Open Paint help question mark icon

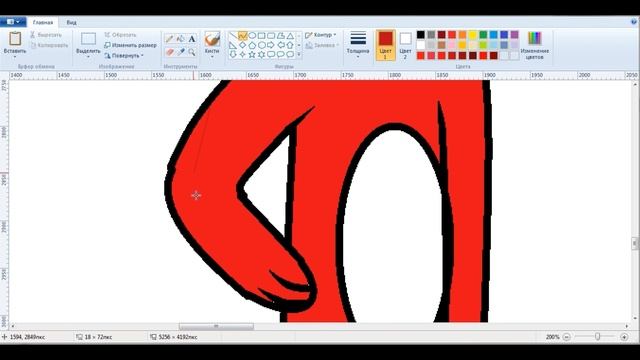tap(633, 22)
